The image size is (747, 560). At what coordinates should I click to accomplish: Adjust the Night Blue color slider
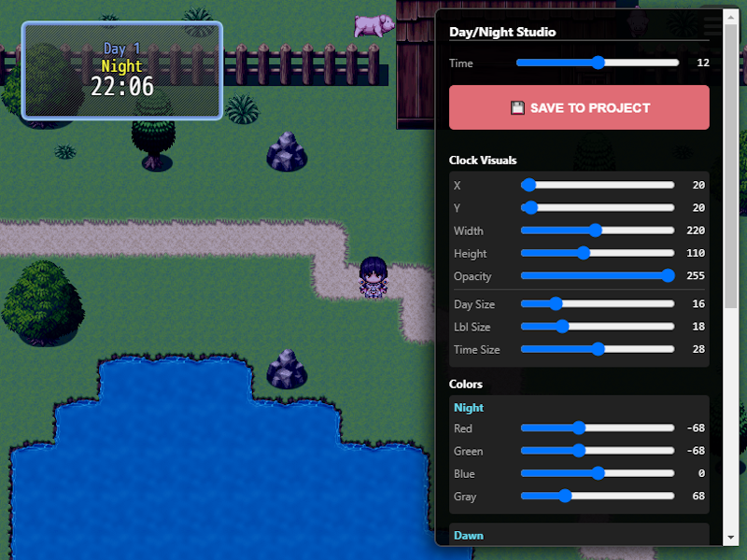point(598,473)
